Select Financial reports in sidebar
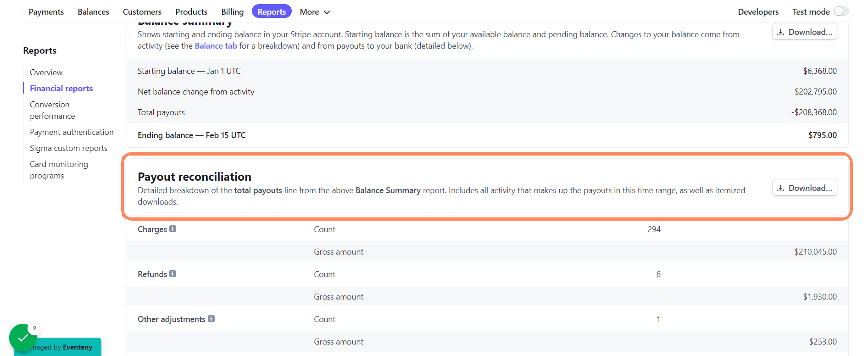868x356 pixels. click(x=61, y=89)
